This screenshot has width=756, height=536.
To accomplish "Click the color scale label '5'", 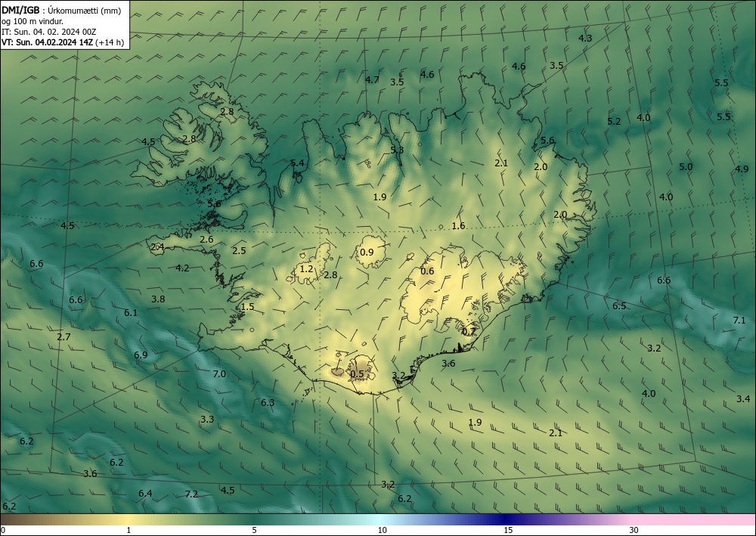I will (254, 531).
